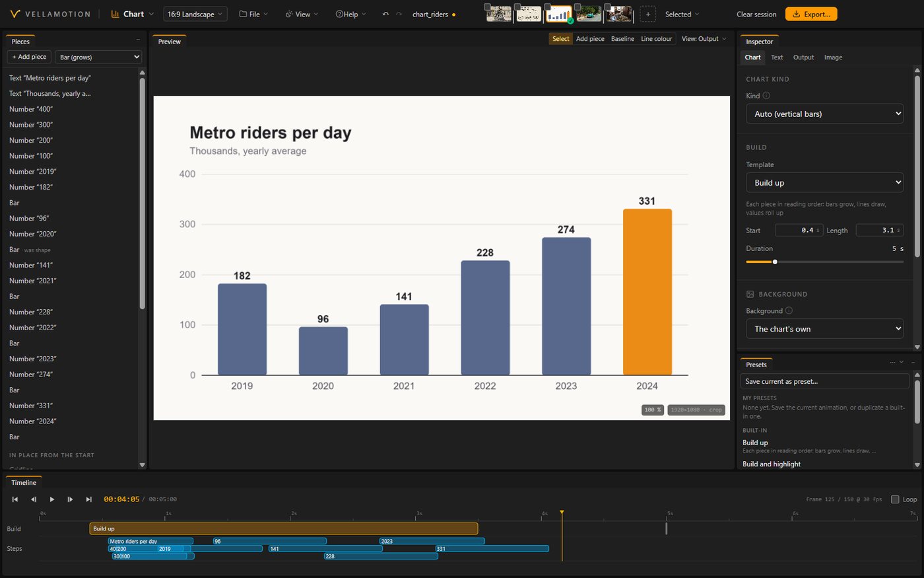This screenshot has height=578, width=924.
Task: Add a new clip with plus button
Action: [x=647, y=14]
